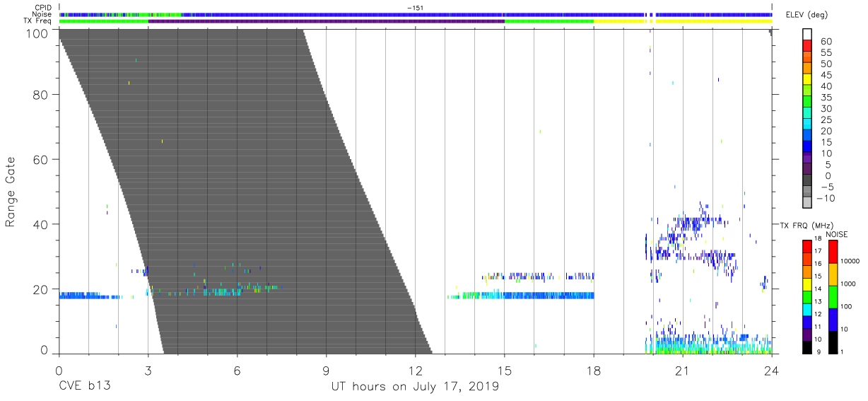868x401 pixels.
Task: Click ELEV legend value '55'
Action: click(x=825, y=53)
